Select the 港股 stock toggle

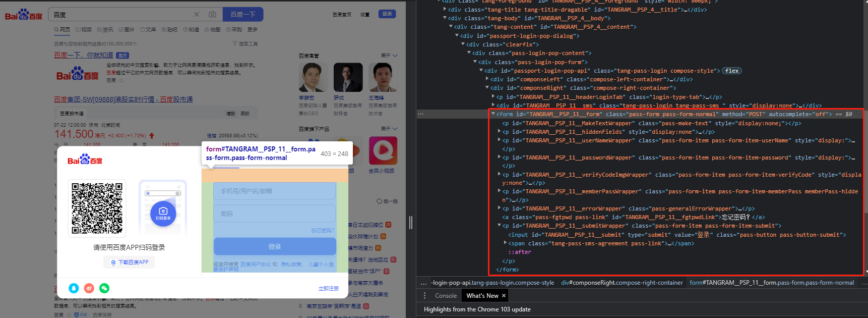(x=231, y=114)
